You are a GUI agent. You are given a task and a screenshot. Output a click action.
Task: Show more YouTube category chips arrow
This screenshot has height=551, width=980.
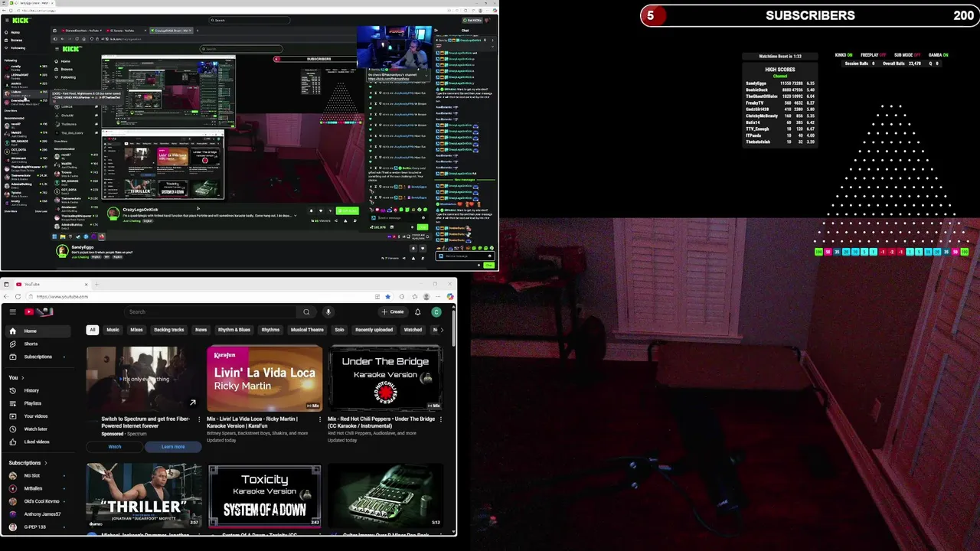click(441, 330)
